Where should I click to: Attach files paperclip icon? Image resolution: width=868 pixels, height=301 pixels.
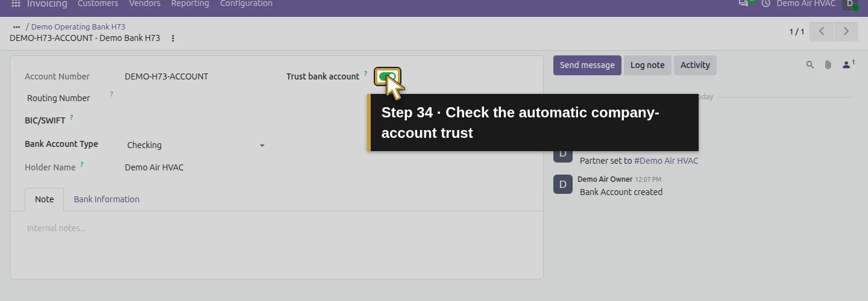828,65
